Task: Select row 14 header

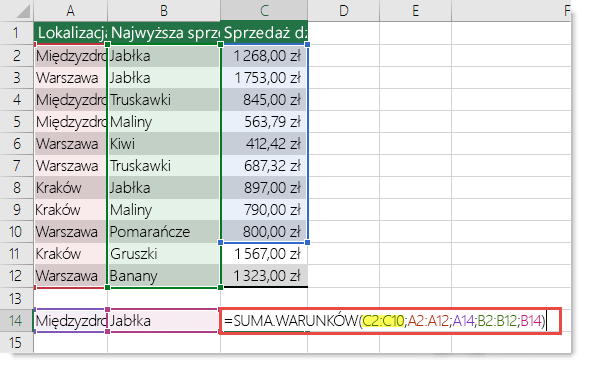Action: point(16,320)
